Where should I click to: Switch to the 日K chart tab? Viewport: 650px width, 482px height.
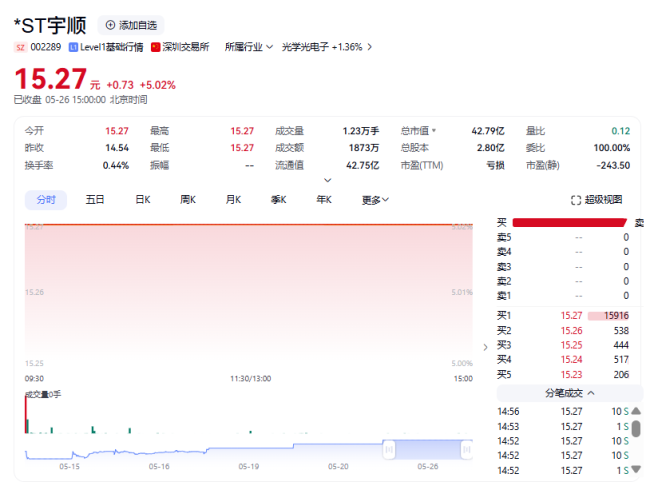click(x=142, y=200)
